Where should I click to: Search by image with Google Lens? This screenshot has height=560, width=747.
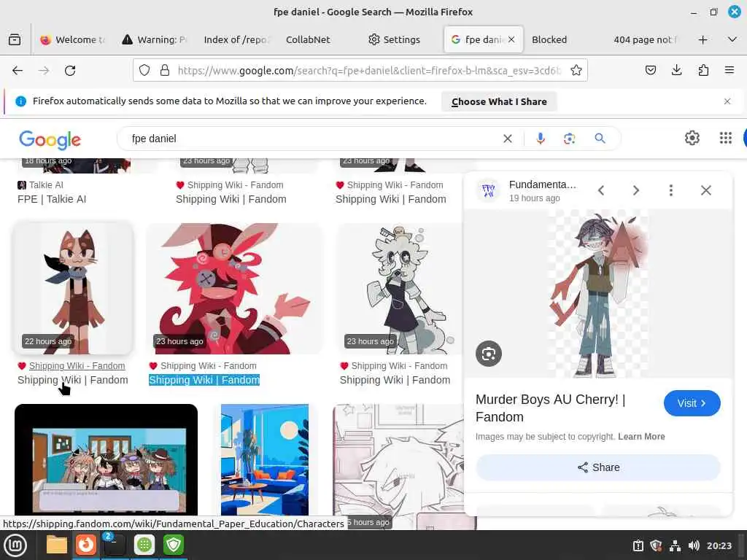coord(569,139)
